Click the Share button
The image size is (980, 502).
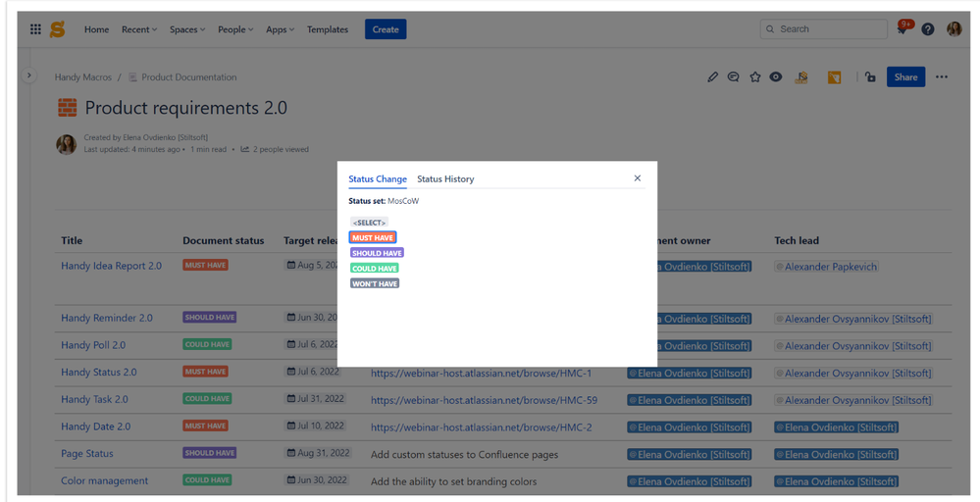coord(905,77)
